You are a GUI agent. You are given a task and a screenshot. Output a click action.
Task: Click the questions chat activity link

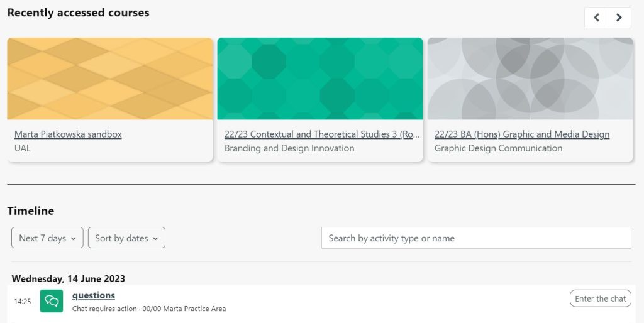pos(94,295)
